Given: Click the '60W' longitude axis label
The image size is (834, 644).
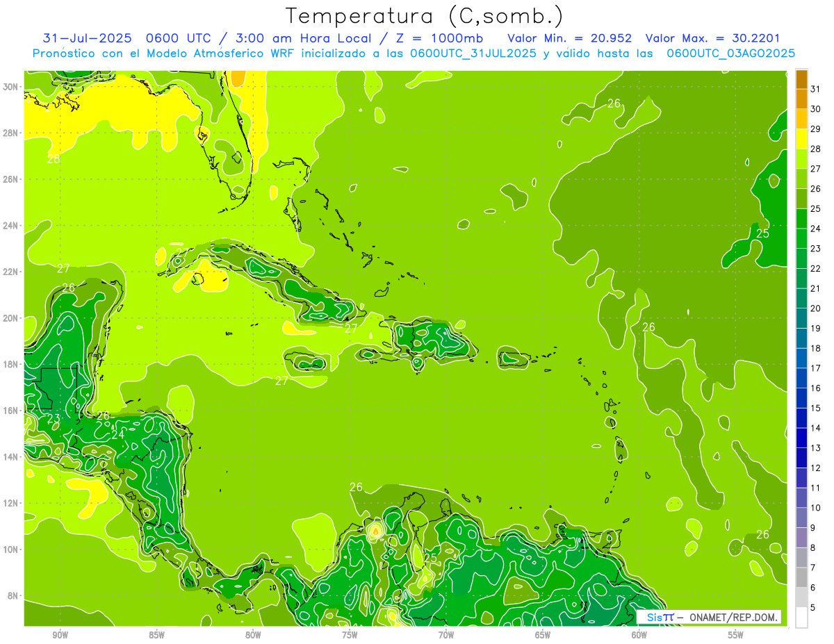Looking at the screenshot, I should point(639,635).
